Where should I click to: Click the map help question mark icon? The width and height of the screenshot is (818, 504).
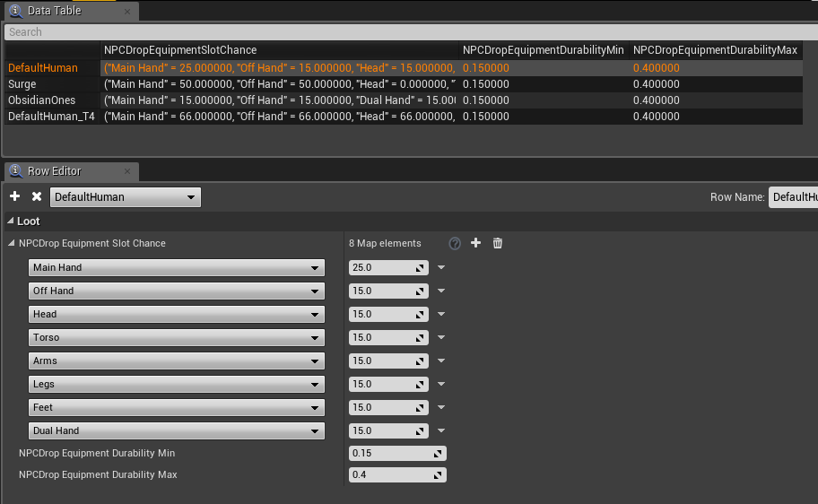coord(455,243)
